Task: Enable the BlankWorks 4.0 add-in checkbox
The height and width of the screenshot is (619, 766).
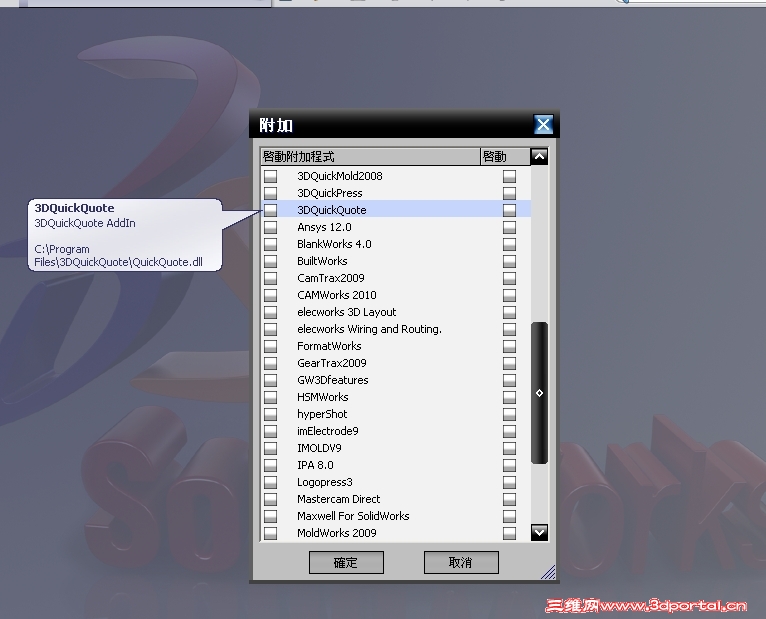Action: 270,244
